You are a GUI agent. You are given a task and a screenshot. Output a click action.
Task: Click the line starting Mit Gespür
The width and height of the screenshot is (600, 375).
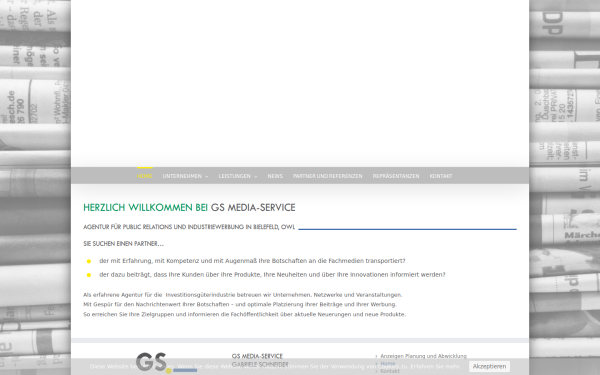(240, 305)
